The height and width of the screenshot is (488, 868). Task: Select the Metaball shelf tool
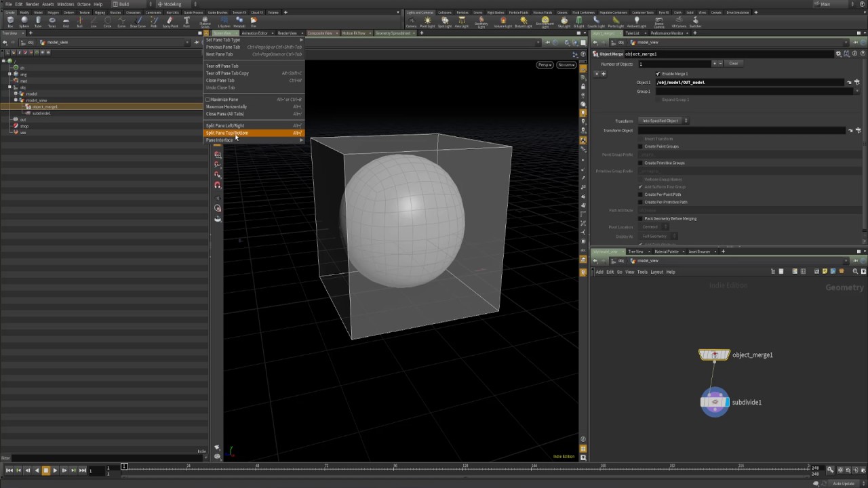pos(239,22)
